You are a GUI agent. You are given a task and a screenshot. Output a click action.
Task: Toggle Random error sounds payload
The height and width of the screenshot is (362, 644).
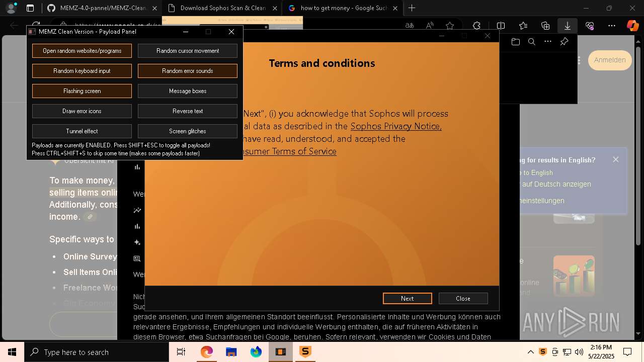pos(188,71)
